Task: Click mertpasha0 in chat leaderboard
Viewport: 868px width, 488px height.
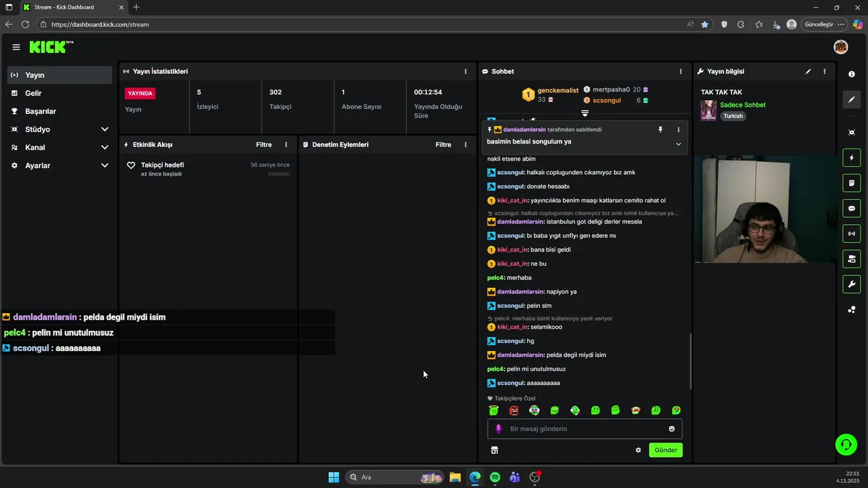Action: pyautogui.click(x=611, y=89)
